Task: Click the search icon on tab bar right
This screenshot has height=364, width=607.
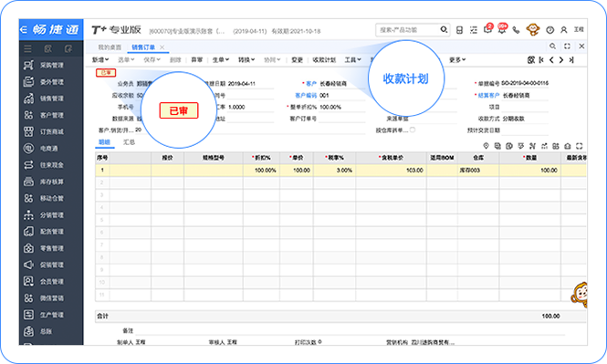Action: (x=553, y=46)
